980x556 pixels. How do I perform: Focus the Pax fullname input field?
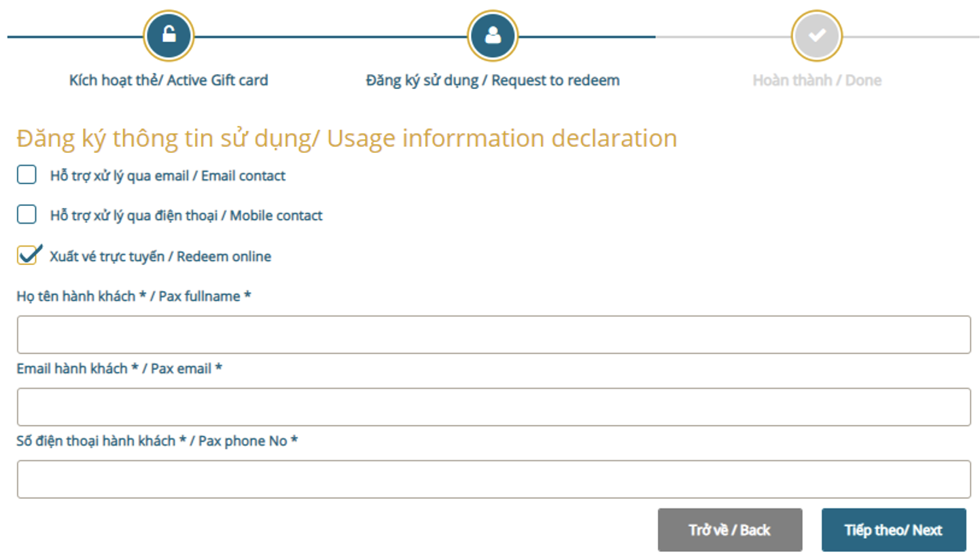pos(493,334)
